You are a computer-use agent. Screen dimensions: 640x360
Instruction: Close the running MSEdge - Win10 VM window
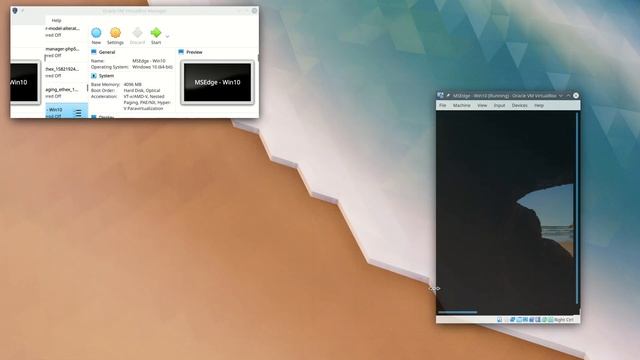click(576, 96)
